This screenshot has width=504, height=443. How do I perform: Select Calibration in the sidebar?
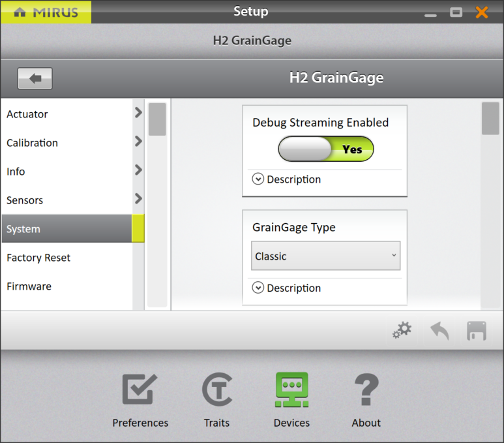tap(33, 143)
